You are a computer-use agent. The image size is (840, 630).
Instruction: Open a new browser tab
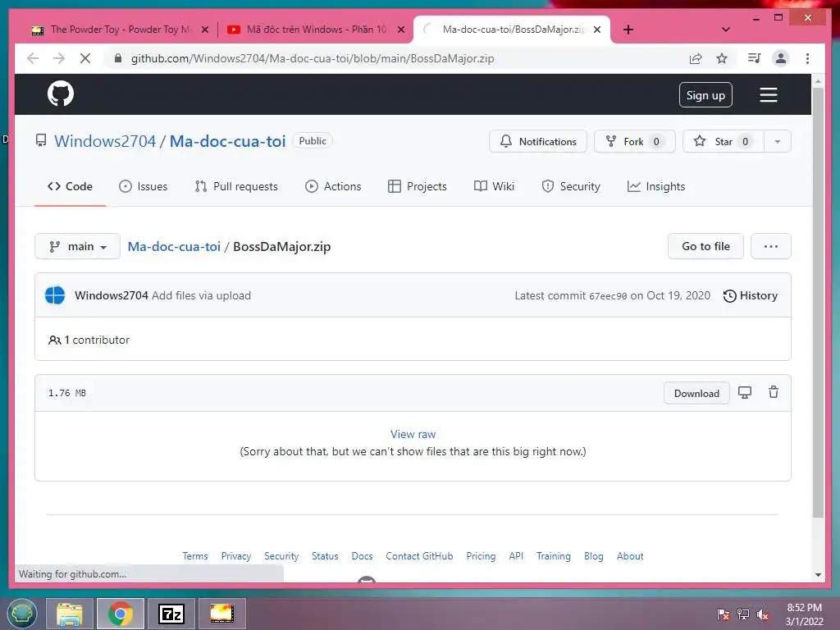coord(628,30)
